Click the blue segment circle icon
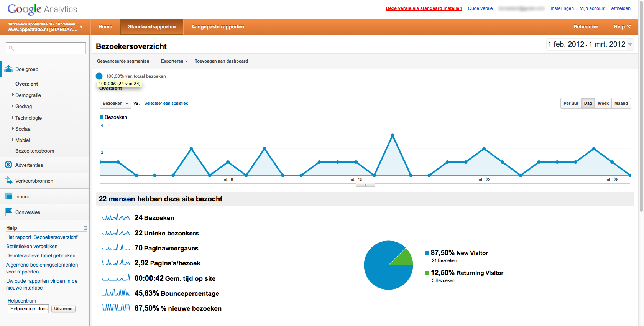Viewport: 644px width, 326px height. click(x=99, y=76)
